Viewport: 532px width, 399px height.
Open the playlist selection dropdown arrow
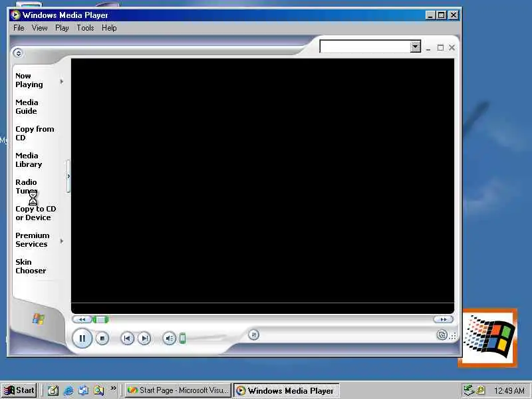415,47
